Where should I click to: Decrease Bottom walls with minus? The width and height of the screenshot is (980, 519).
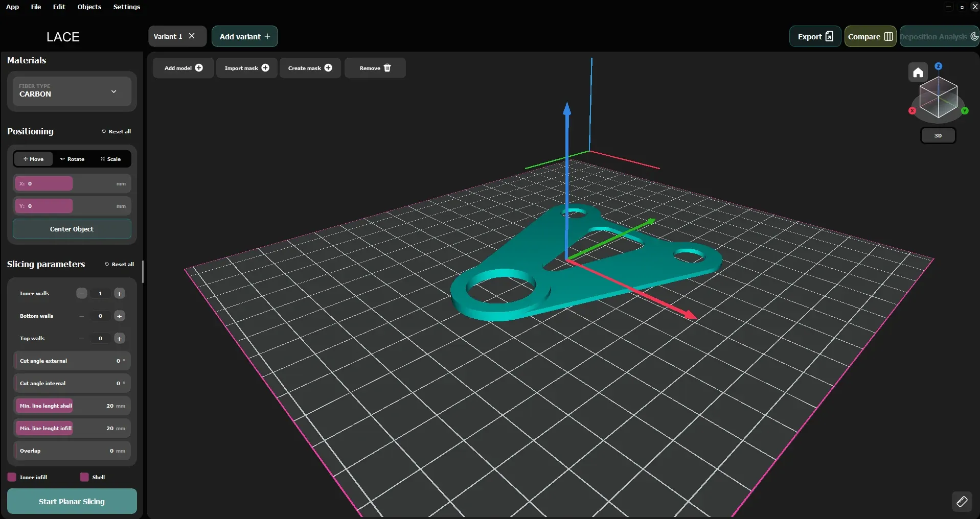81,316
